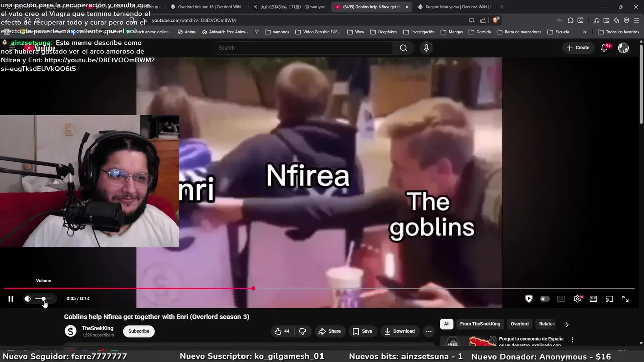644x362 pixels.
Task: Open the Animu bookmark
Action: point(187,32)
